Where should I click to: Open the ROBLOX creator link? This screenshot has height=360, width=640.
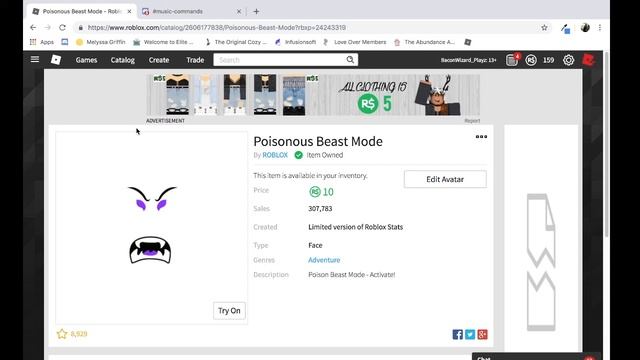pyautogui.click(x=275, y=155)
